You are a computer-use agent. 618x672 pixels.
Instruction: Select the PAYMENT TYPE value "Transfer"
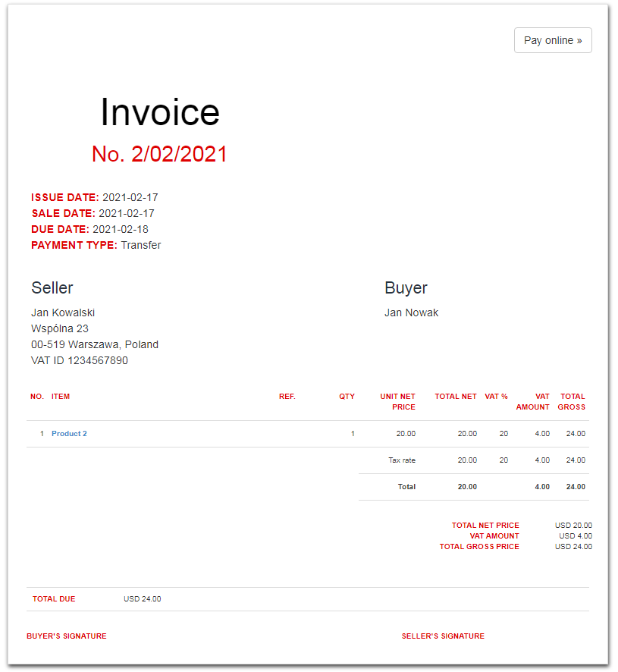pyautogui.click(x=141, y=245)
